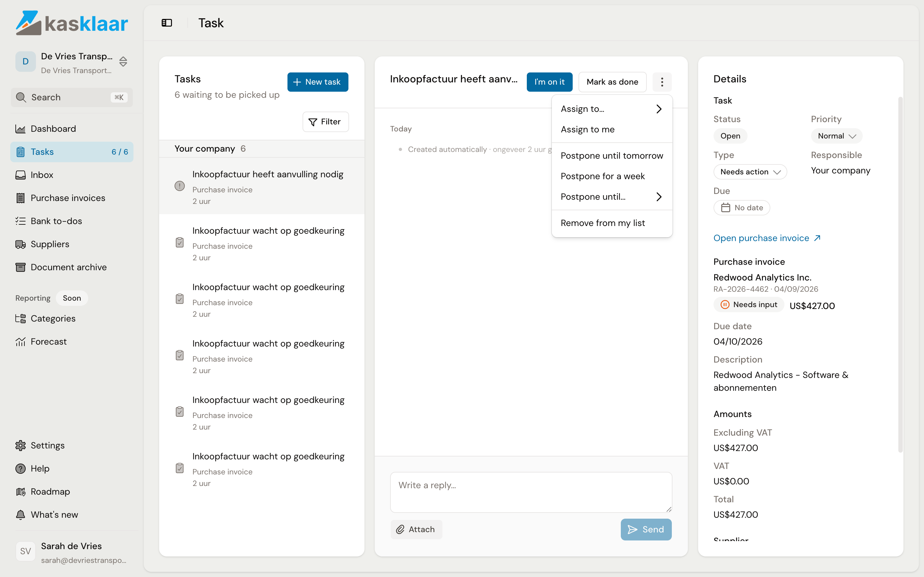Expand the Needs action type dropdown
The height and width of the screenshot is (577, 924).
[x=750, y=172]
